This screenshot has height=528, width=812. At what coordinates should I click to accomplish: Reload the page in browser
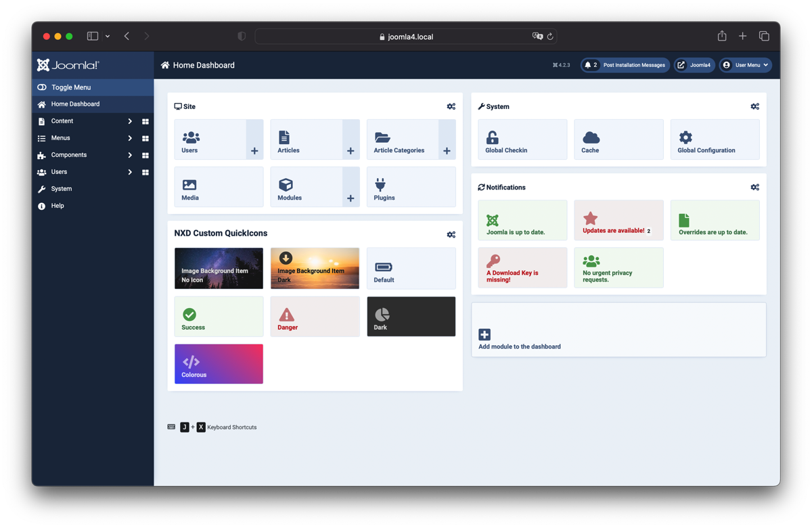550,37
